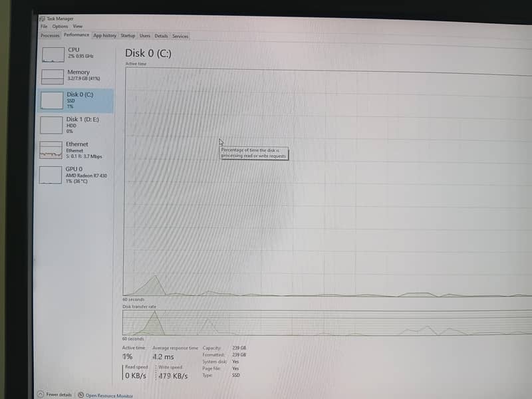
Task: Select the GPU 0 mini graph thumbnail
Action: [x=51, y=175]
